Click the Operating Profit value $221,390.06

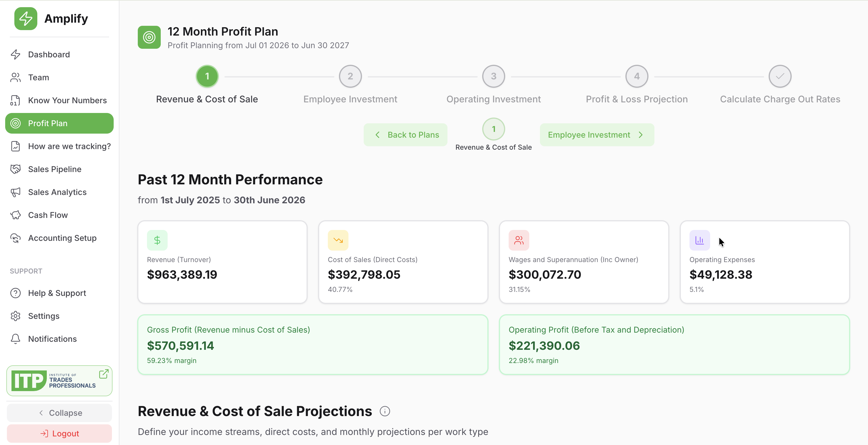pyautogui.click(x=544, y=346)
